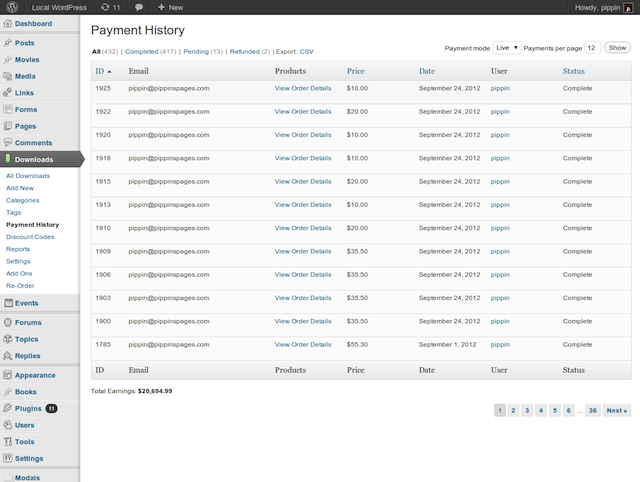
Task: Select the Plugins icon in the sidebar
Action: [7, 408]
